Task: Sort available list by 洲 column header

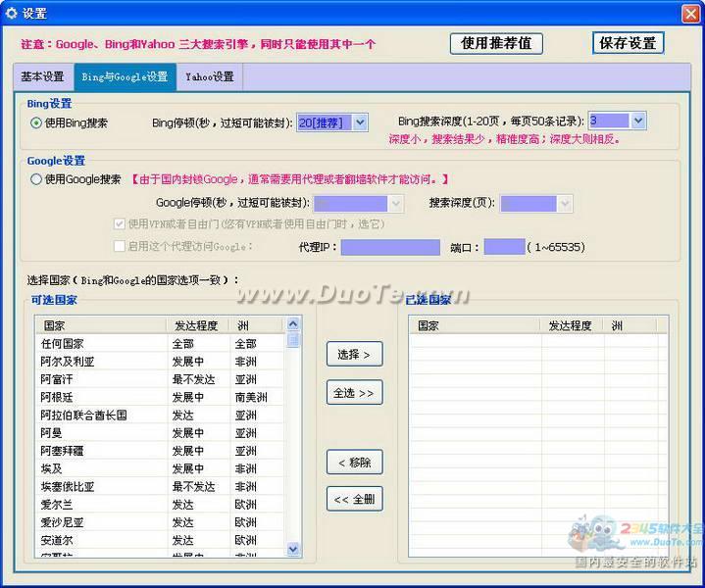Action: [256, 325]
